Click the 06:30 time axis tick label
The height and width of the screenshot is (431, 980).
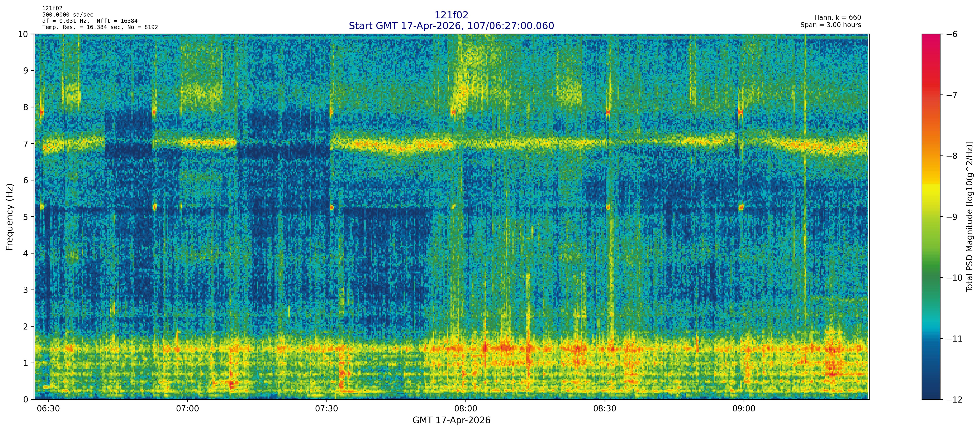(48, 409)
